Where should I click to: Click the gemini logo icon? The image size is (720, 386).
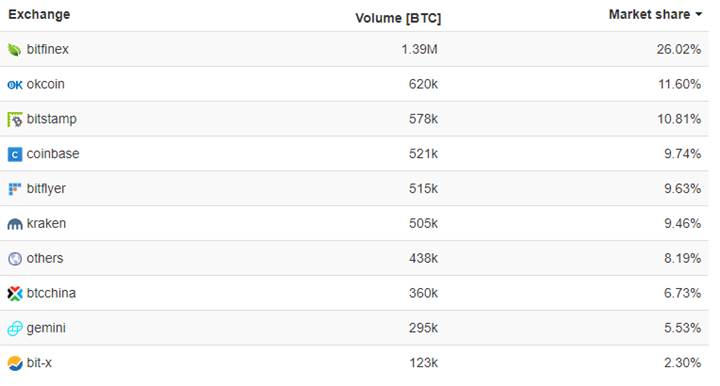(15, 329)
